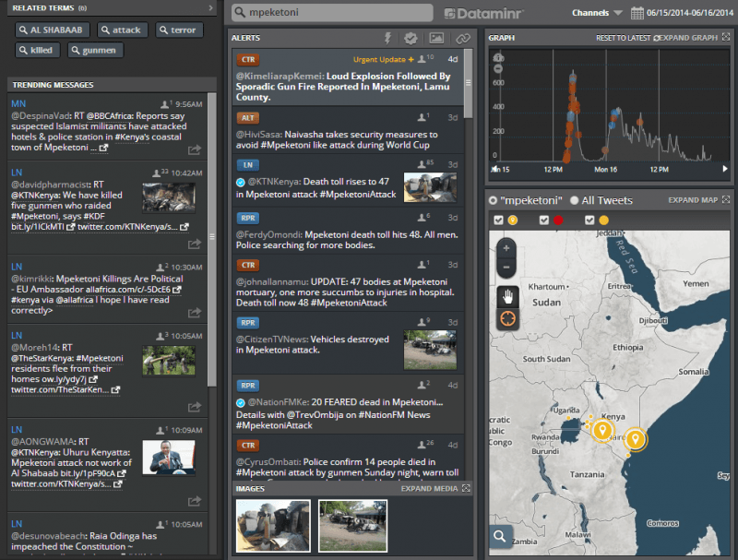The height and width of the screenshot is (560, 738).
Task: Click the coastal orange map pin near Somalia border
Action: (636, 438)
